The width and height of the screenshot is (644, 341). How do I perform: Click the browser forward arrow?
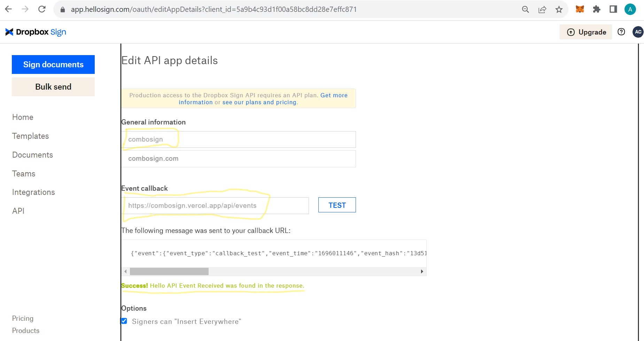coord(25,9)
